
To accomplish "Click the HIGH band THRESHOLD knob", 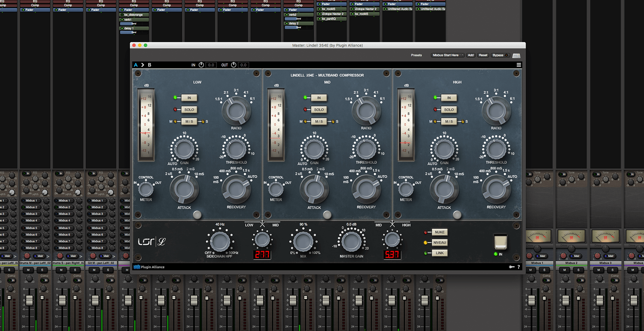I will tap(496, 149).
